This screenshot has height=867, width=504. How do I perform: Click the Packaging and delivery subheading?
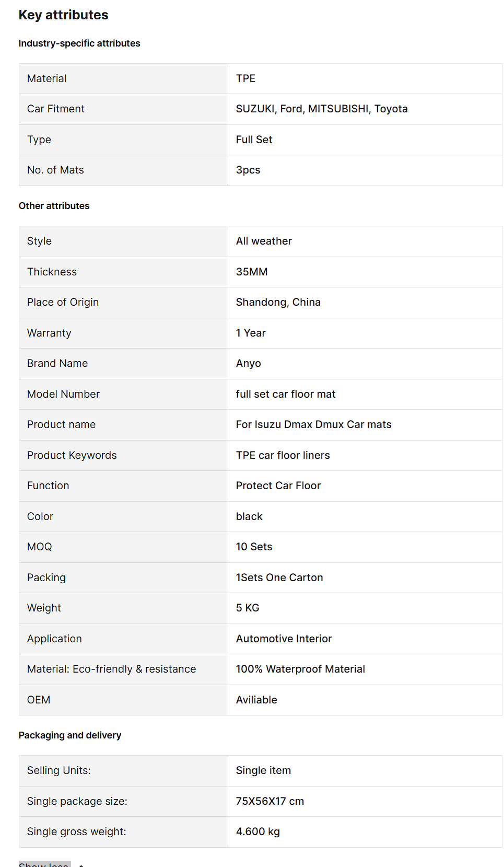click(69, 735)
